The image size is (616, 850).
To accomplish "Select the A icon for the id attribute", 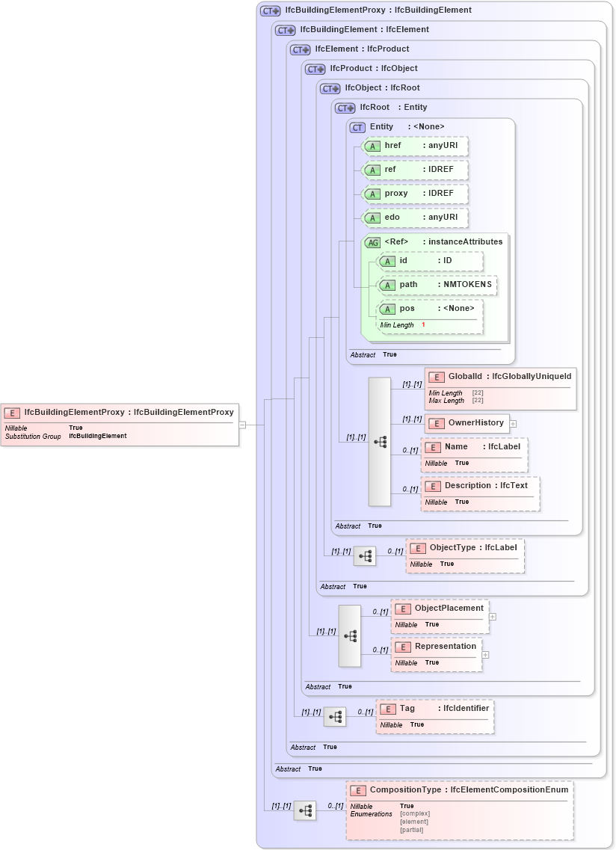I will click(x=387, y=261).
